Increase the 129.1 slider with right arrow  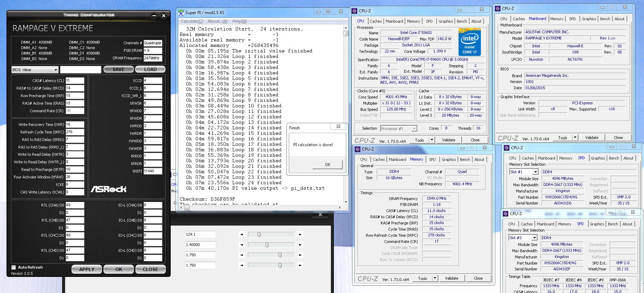(x=300, y=235)
